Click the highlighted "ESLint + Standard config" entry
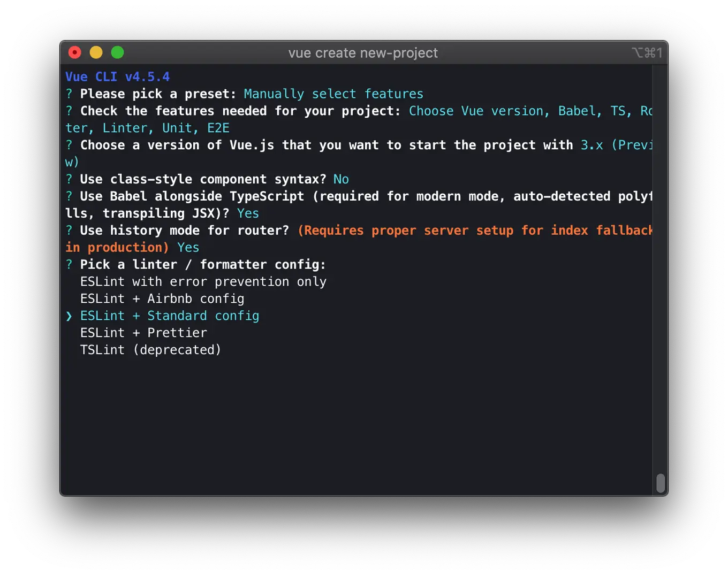The height and width of the screenshot is (575, 728). pyautogui.click(x=170, y=316)
